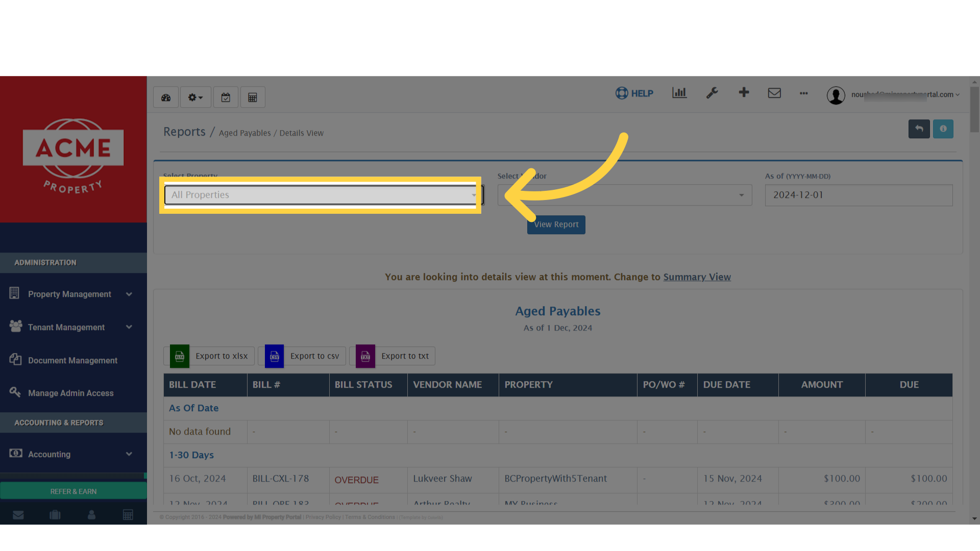The height and width of the screenshot is (551, 980).
Task: Click the back arrow button
Action: (919, 129)
